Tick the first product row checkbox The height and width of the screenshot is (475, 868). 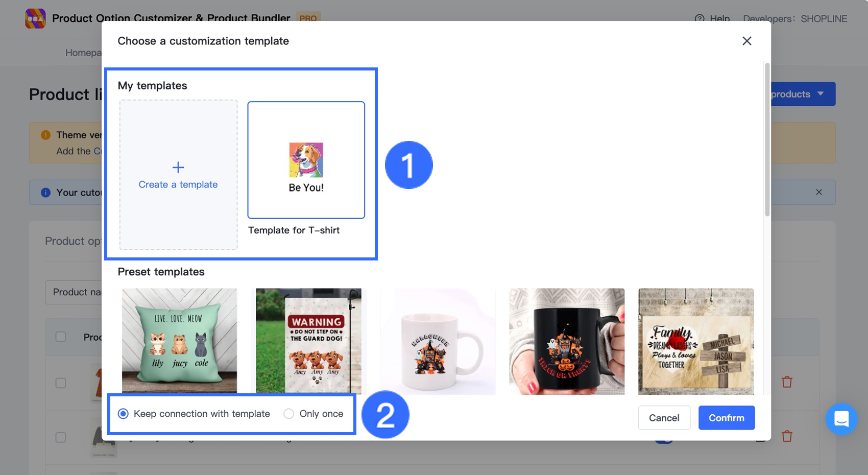point(61,383)
